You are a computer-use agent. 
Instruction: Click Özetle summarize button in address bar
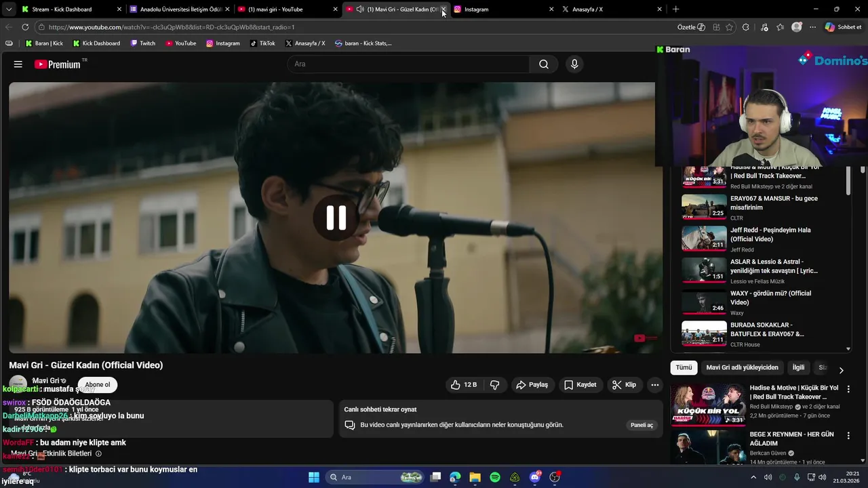tap(691, 27)
